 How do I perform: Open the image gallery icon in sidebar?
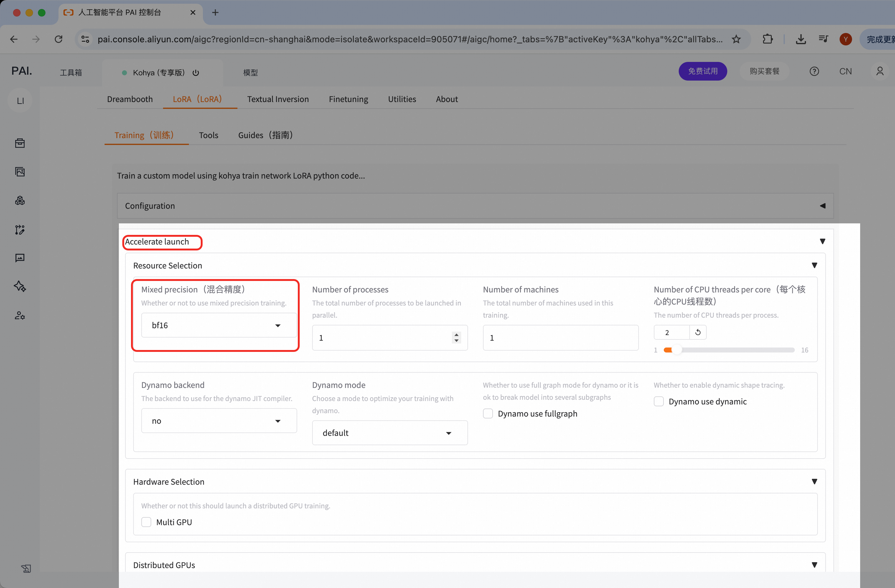(20, 172)
